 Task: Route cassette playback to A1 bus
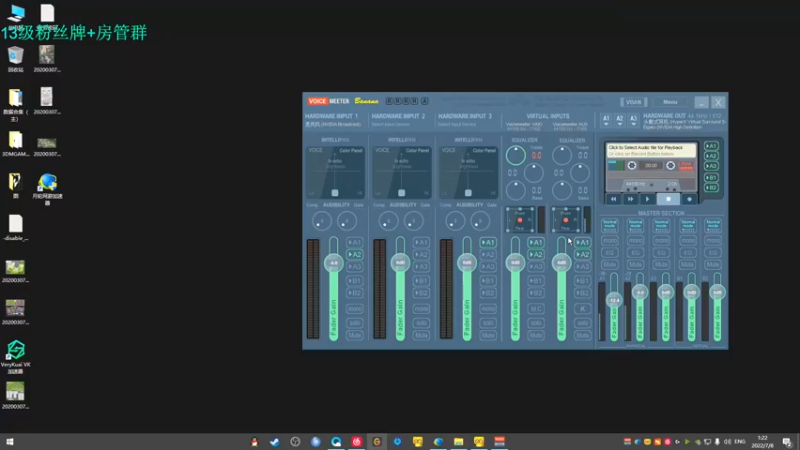(711, 146)
